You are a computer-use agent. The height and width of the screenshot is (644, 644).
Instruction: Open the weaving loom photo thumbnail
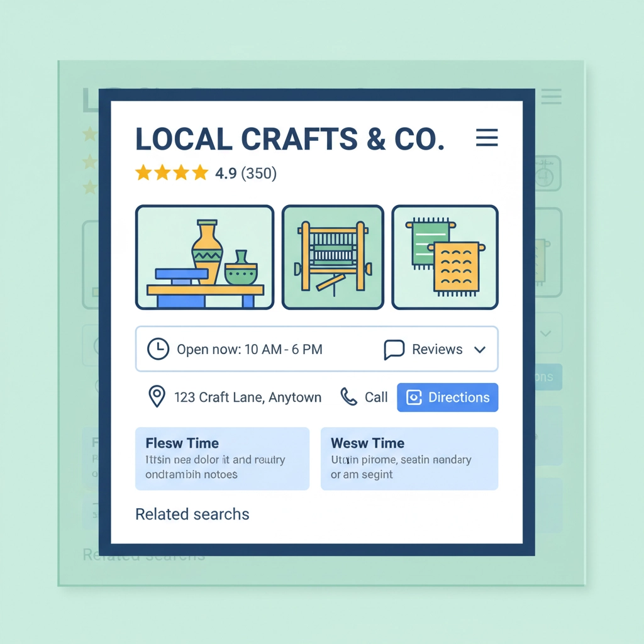(332, 257)
